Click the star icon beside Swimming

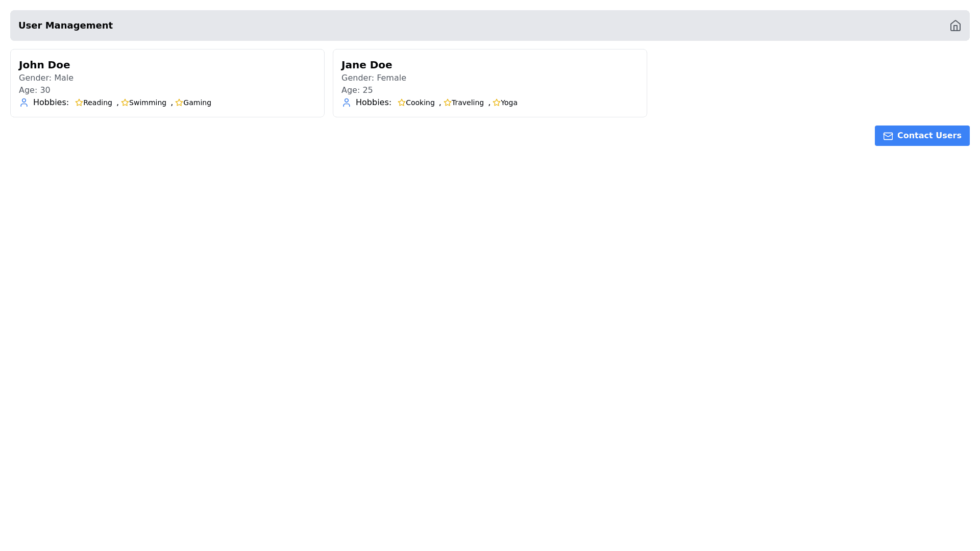(x=125, y=103)
